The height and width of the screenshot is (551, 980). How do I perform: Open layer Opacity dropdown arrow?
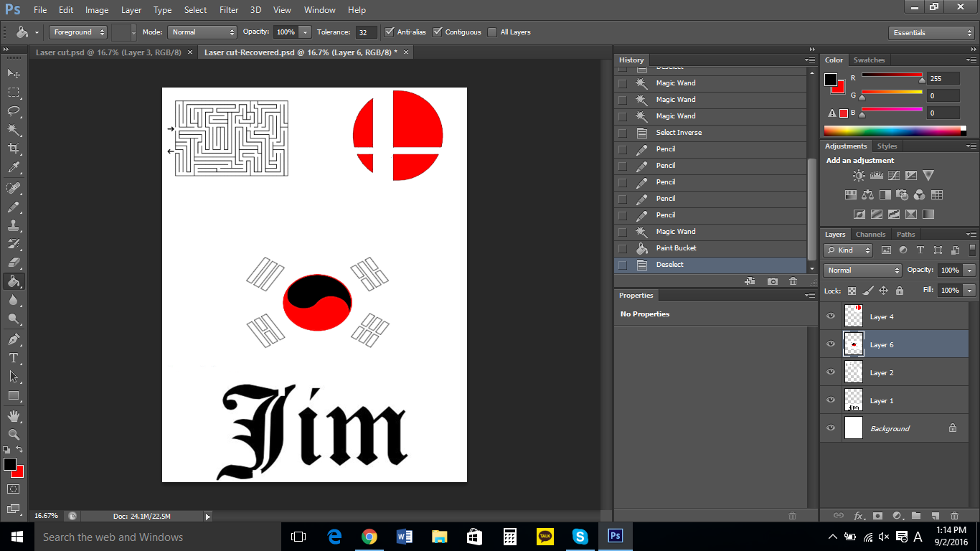pos(970,270)
